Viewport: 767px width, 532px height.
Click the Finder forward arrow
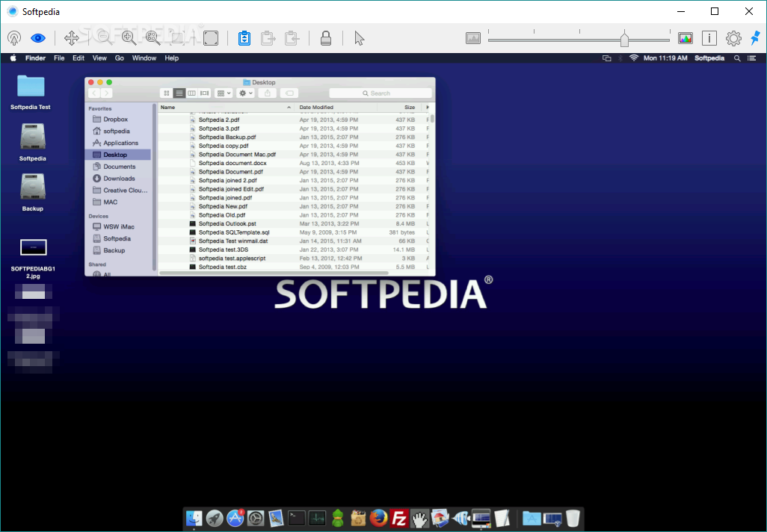point(107,93)
